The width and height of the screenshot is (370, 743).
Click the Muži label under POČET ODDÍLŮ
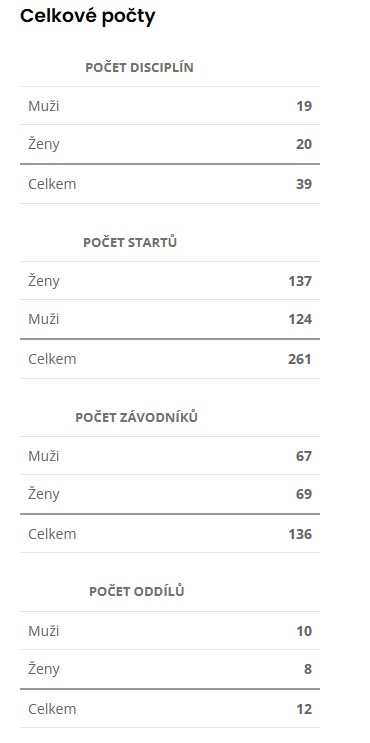(44, 631)
